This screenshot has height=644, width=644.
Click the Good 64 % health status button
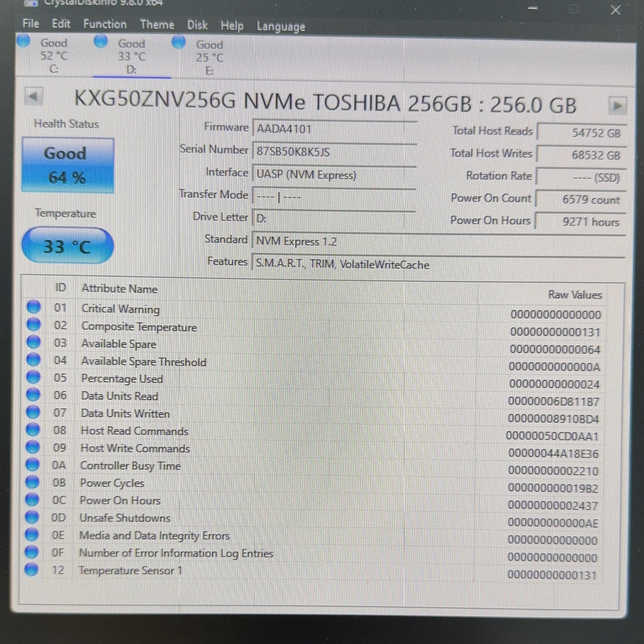(x=68, y=165)
